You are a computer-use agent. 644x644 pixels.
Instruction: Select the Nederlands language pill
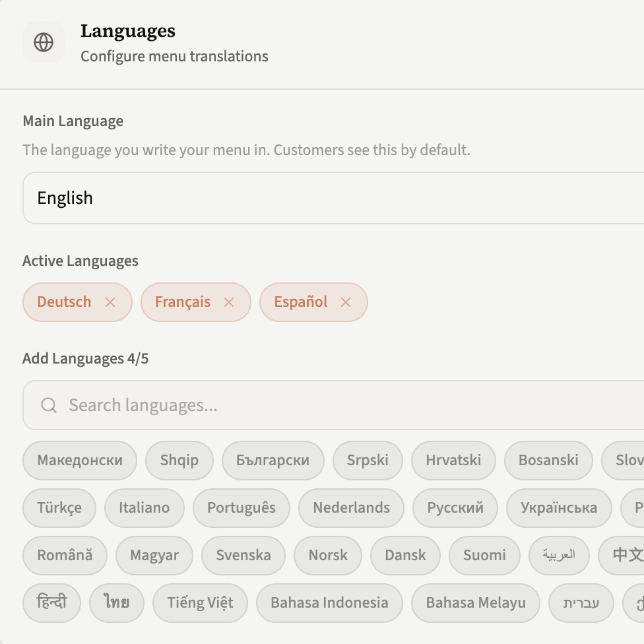point(350,508)
